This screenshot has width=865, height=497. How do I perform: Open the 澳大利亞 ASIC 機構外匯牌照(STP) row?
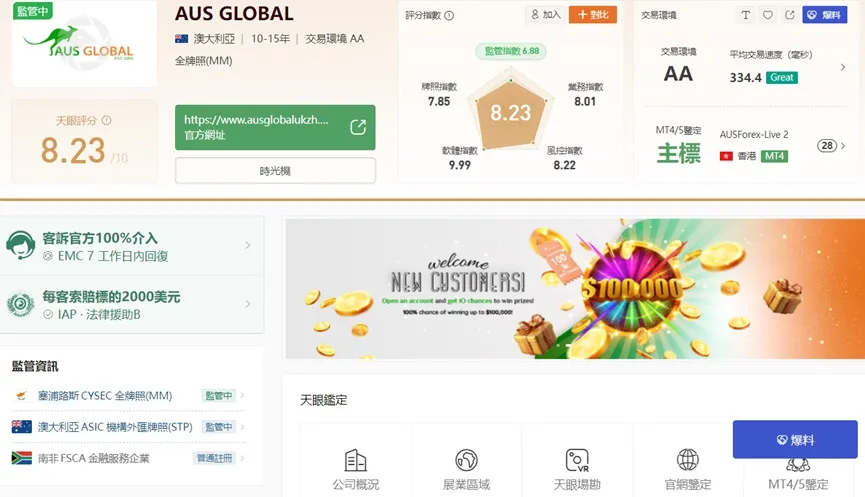[129, 427]
